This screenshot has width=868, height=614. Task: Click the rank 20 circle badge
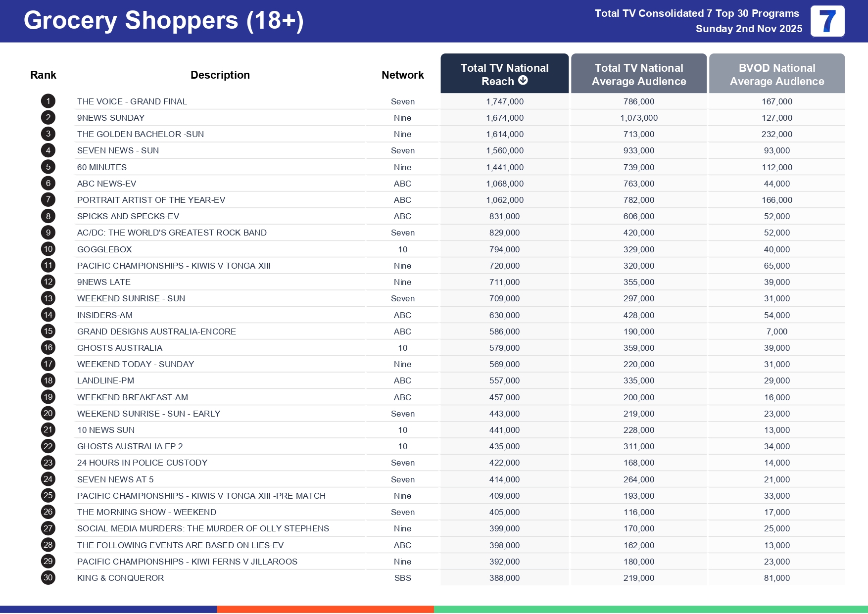(x=48, y=414)
